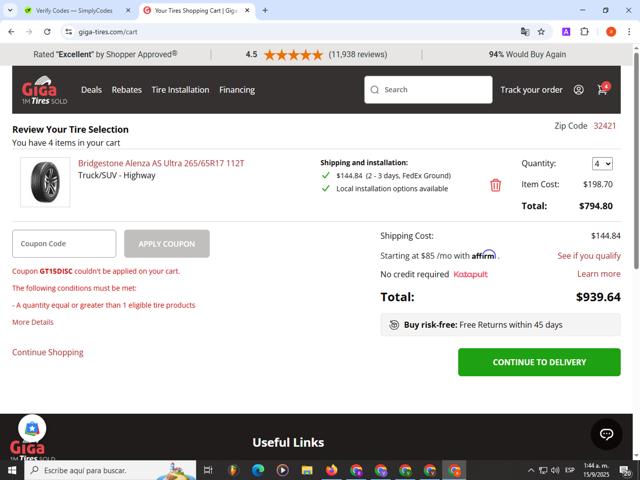Open Task View in the taskbar
Viewport: 640px width, 480px height.
pyautogui.click(x=208, y=470)
